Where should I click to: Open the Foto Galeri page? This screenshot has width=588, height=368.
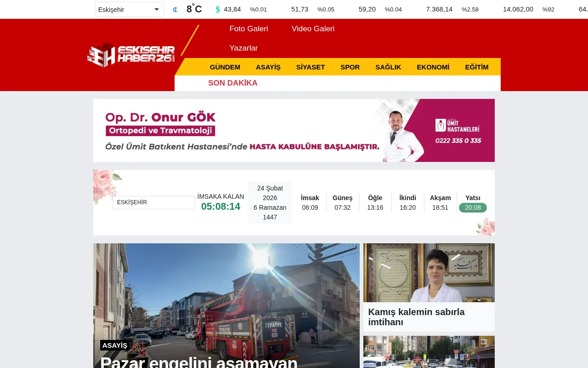(249, 29)
